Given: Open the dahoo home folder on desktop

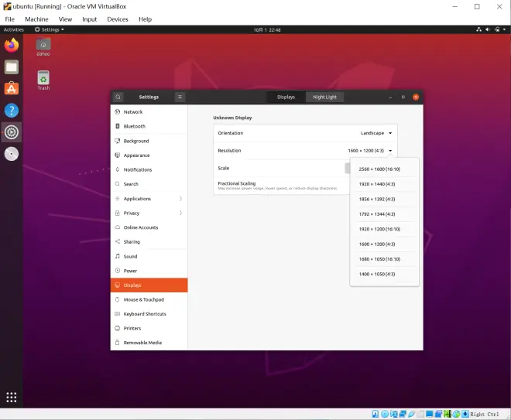Looking at the screenshot, I should tap(43, 47).
